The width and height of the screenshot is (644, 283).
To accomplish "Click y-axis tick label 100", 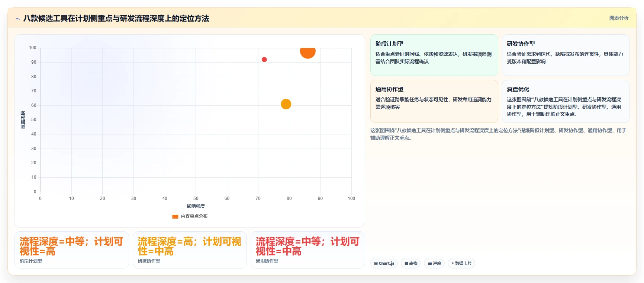I will pos(33,48).
